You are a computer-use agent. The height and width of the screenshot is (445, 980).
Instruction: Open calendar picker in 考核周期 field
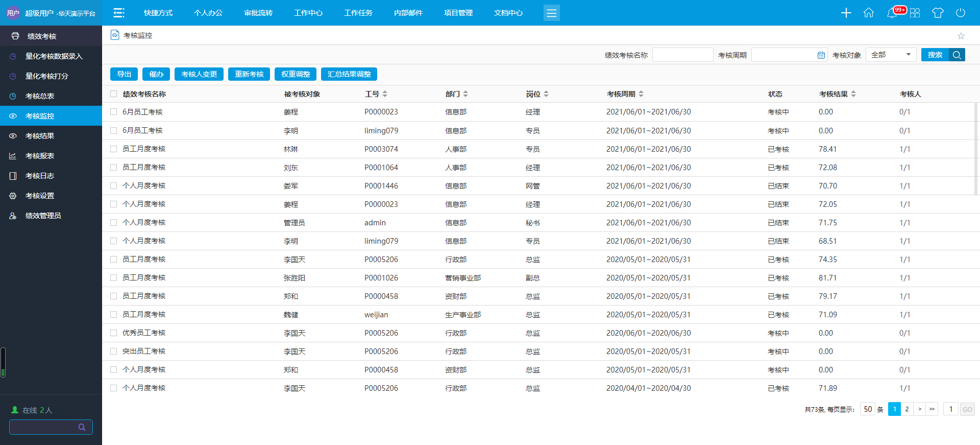pos(821,55)
